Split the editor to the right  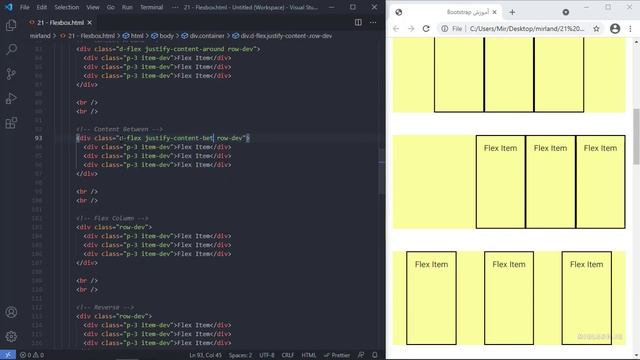coord(358,22)
